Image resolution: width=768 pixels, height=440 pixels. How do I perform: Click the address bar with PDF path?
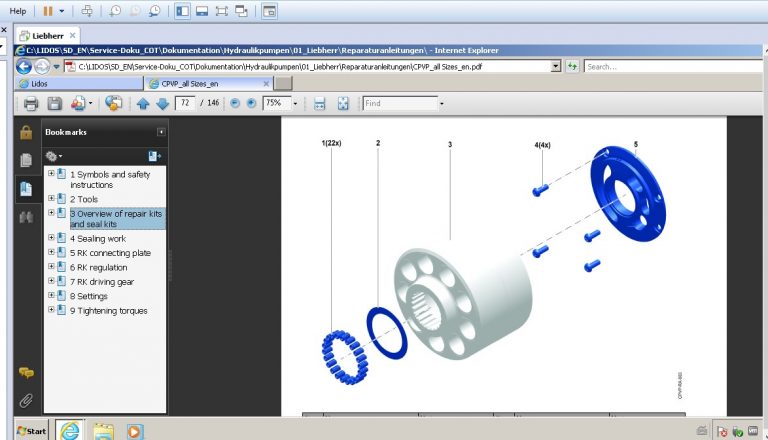(309, 67)
